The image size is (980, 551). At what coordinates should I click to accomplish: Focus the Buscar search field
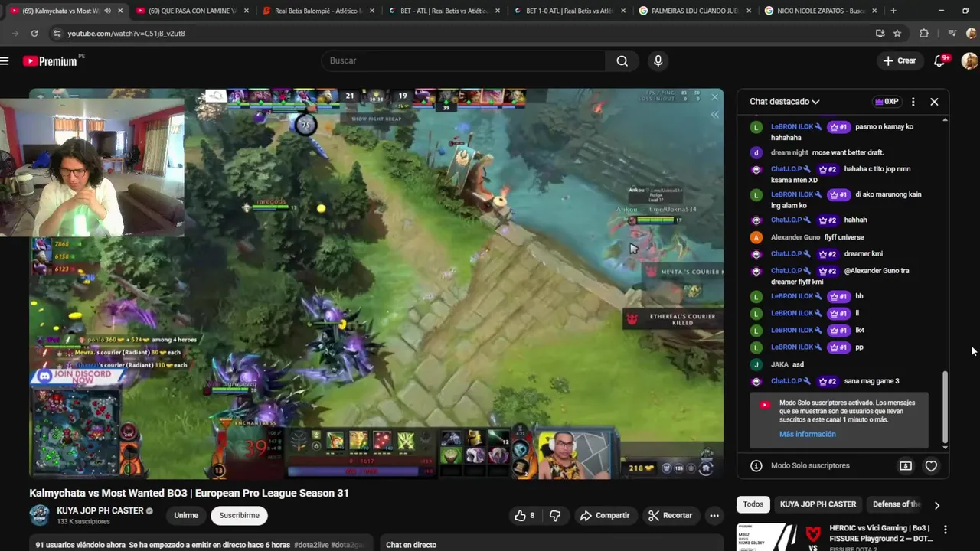pos(463,60)
